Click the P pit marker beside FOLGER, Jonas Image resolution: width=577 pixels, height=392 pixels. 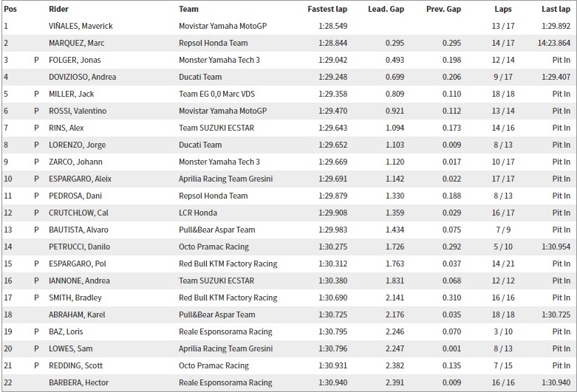click(x=36, y=60)
